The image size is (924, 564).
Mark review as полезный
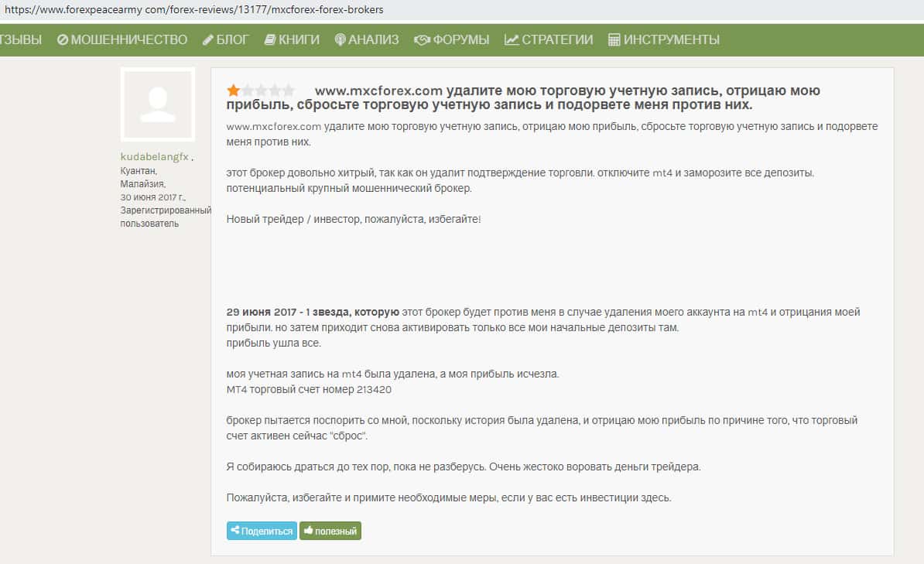330,531
